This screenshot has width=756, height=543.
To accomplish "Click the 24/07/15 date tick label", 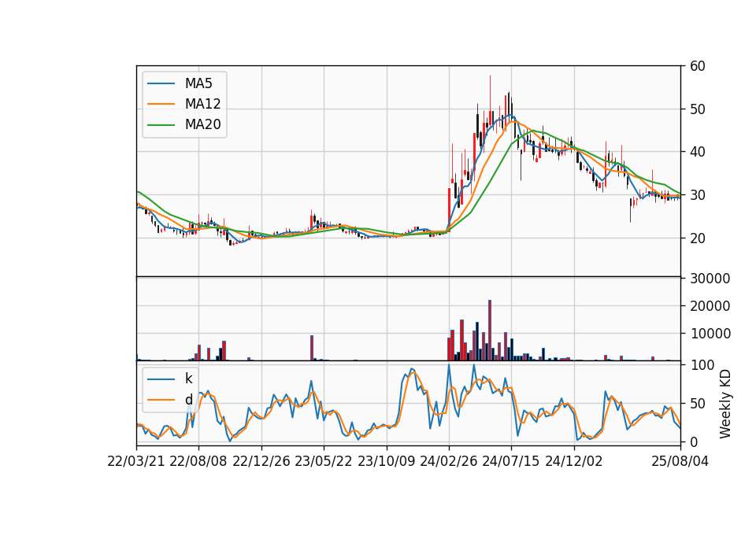I will [x=511, y=461].
